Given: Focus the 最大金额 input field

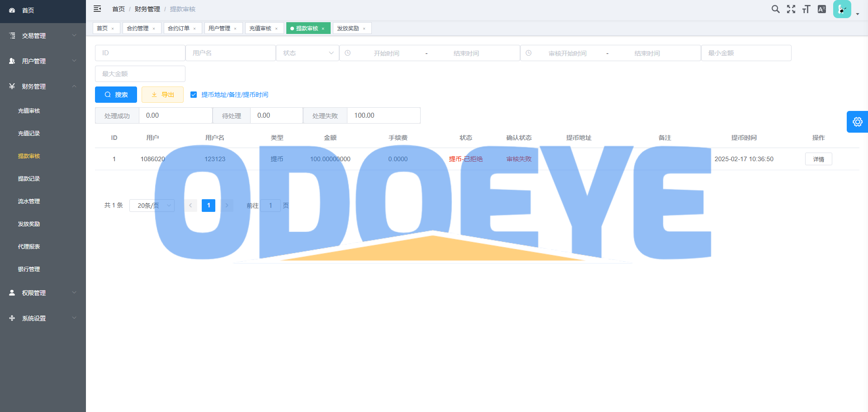Looking at the screenshot, I should pyautogui.click(x=140, y=74).
